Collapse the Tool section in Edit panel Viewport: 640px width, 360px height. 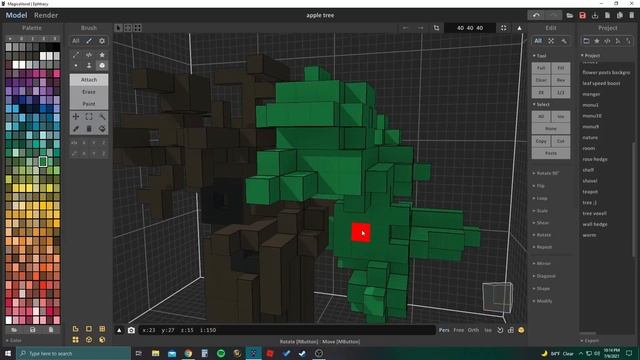click(x=540, y=56)
